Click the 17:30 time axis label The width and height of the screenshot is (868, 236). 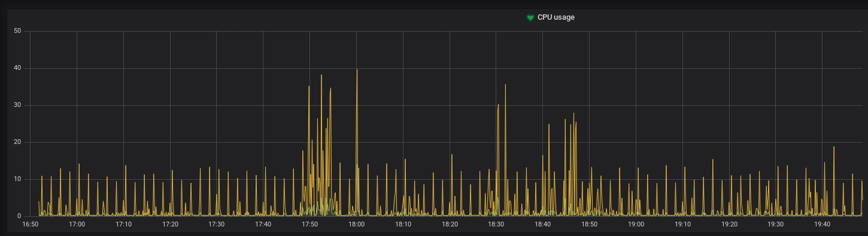(x=217, y=224)
